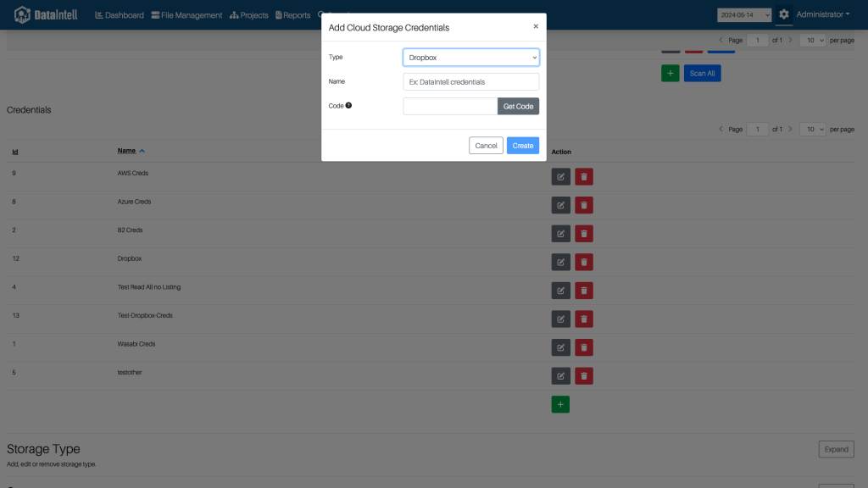Image resolution: width=868 pixels, height=488 pixels.
Task: Focus the Code input field
Action: [x=450, y=106]
